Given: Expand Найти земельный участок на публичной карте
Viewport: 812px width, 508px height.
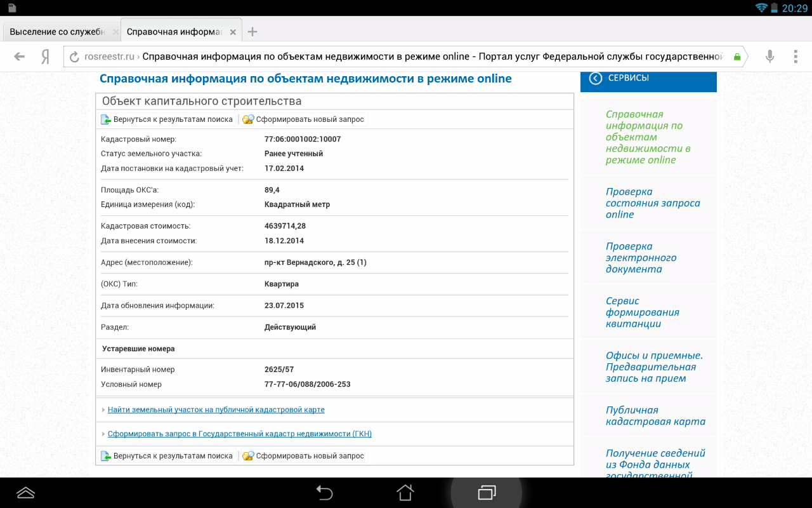Looking at the screenshot, I should [216, 410].
